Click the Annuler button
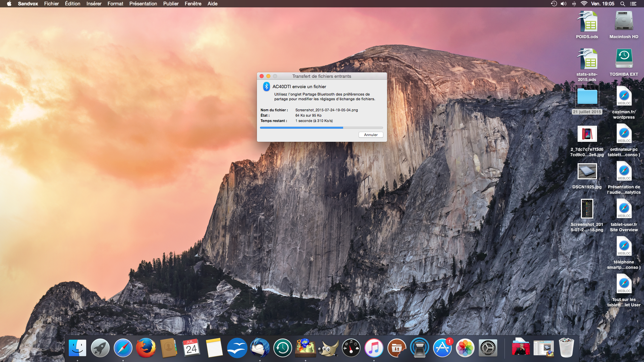 [371, 135]
